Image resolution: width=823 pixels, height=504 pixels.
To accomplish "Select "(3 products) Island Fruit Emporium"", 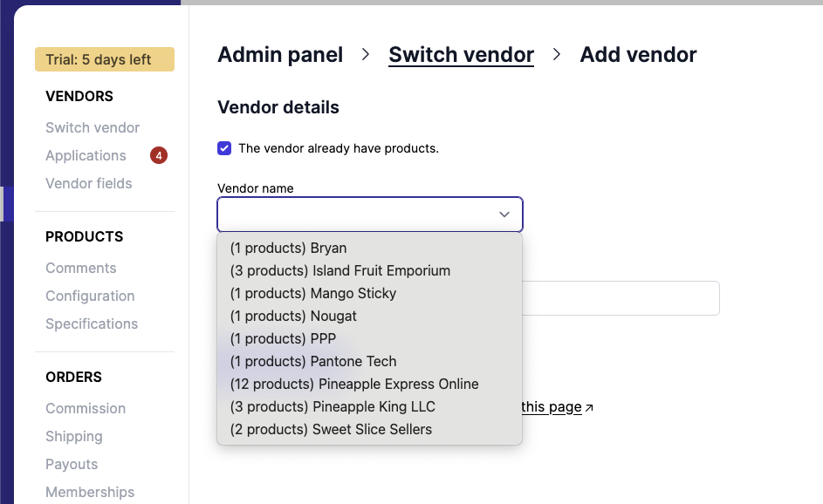I will tap(339, 270).
